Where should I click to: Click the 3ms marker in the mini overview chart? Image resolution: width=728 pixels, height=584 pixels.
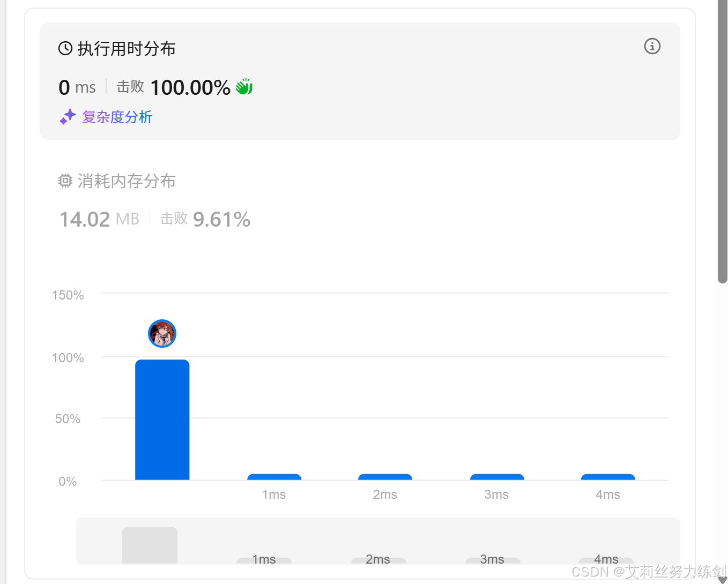point(493,559)
